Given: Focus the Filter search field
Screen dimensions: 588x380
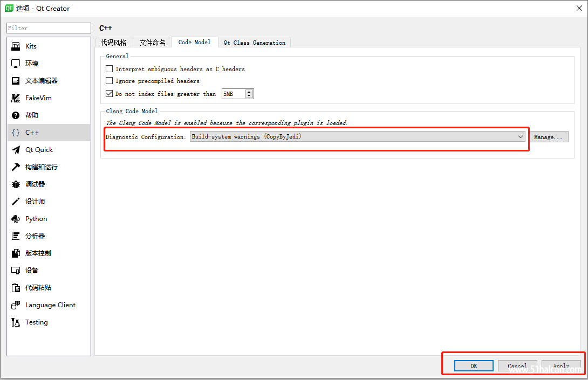Looking at the screenshot, I should [x=49, y=28].
